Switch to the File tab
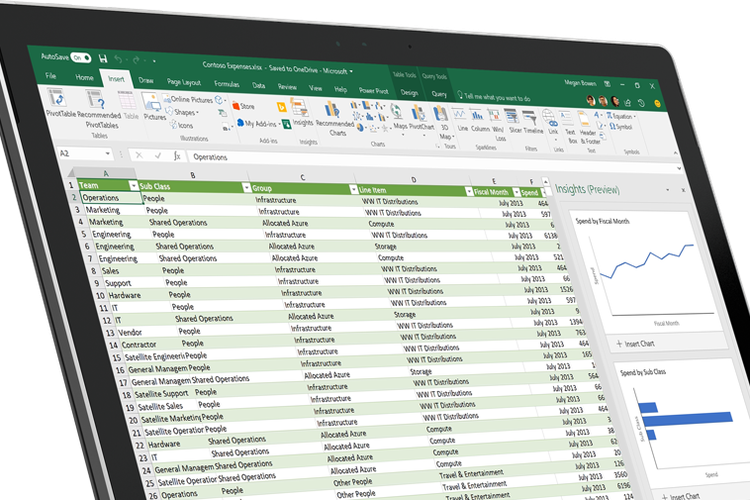 click(x=51, y=76)
